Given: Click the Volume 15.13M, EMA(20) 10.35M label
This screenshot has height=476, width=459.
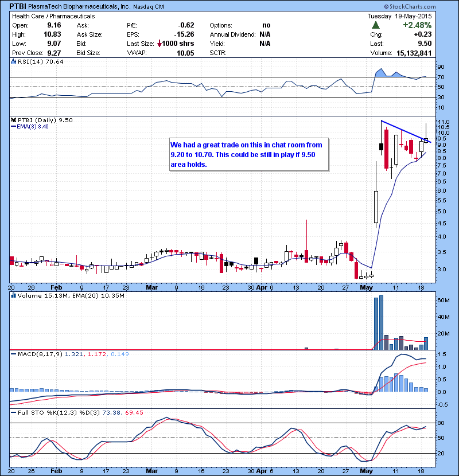Looking at the screenshot, I should 71,295.
